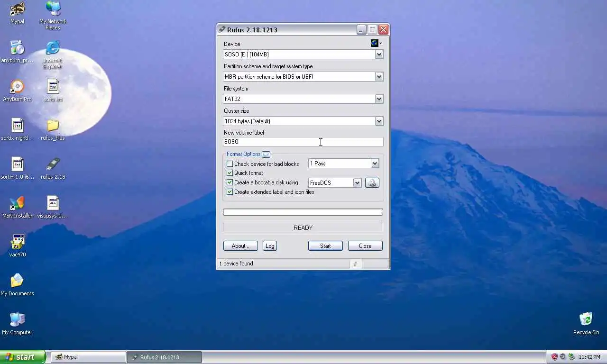Select the rufus-2.18 executable desktop icon
The width and height of the screenshot is (607, 364).
point(53,168)
